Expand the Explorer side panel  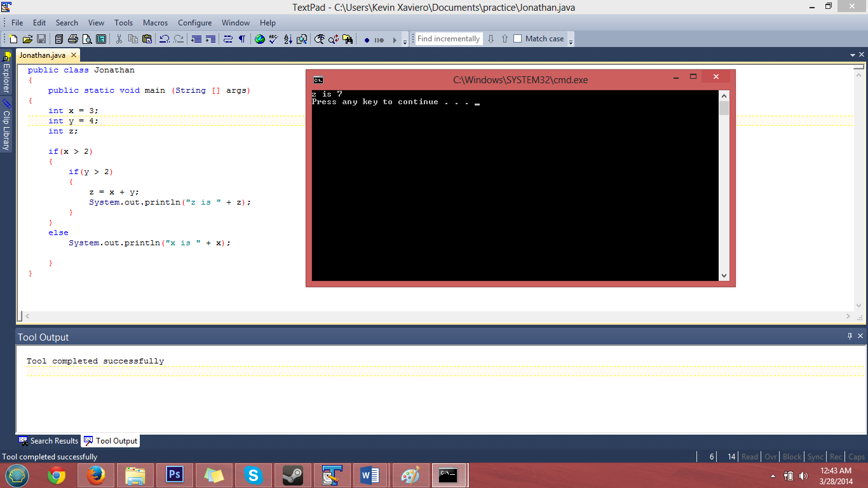(x=6, y=74)
